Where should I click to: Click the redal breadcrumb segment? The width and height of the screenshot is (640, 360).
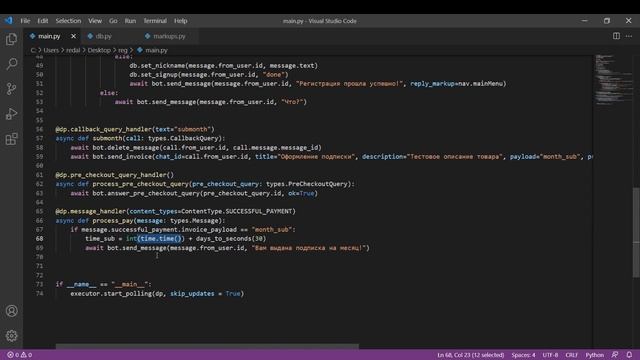73,50
